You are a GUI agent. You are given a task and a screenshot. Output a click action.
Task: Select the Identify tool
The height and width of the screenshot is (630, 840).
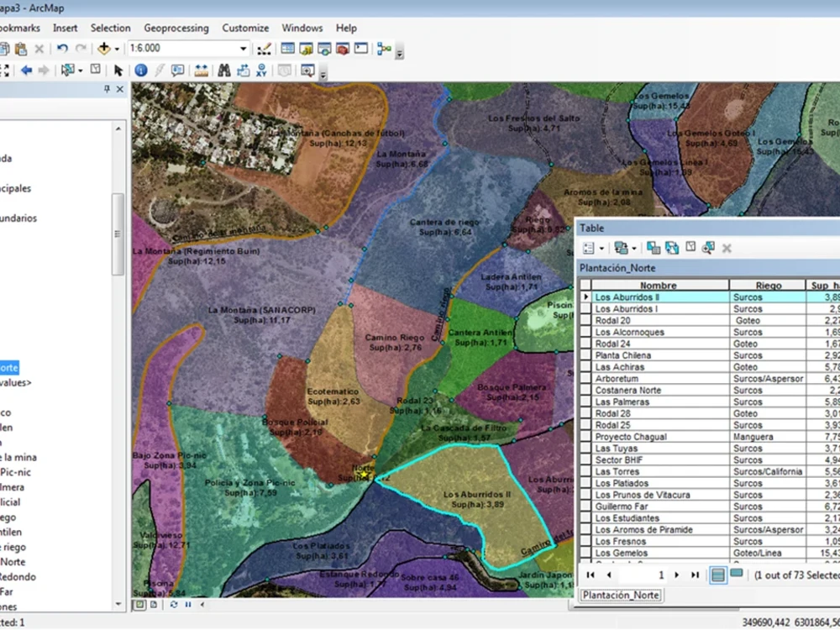point(140,71)
